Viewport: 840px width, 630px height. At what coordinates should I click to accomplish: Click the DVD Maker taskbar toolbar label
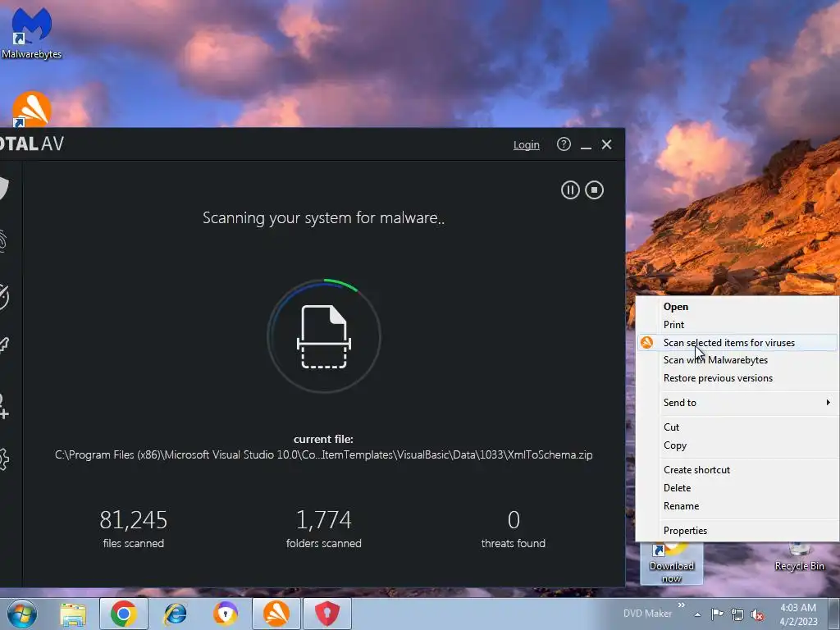[x=647, y=614]
